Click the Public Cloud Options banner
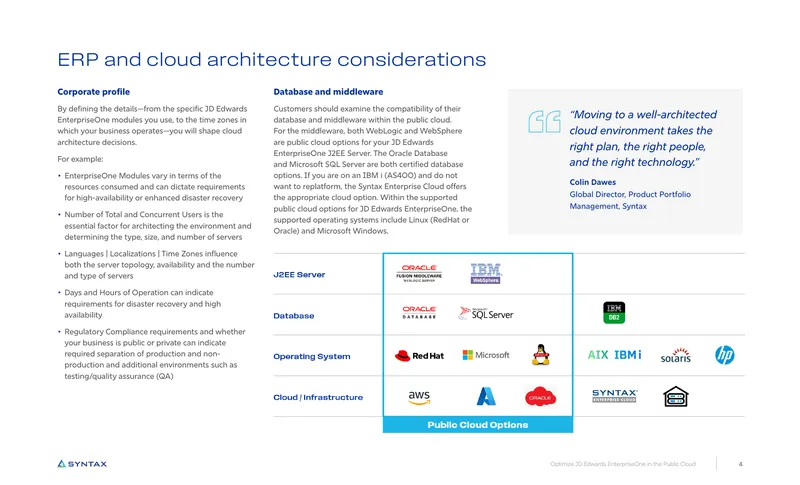This screenshot has width=800, height=485. 478,425
